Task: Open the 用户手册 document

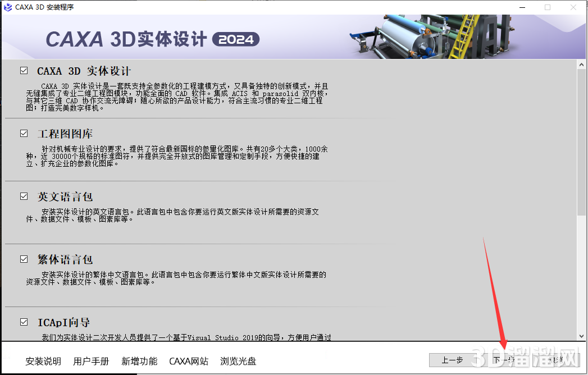Action: (91, 362)
